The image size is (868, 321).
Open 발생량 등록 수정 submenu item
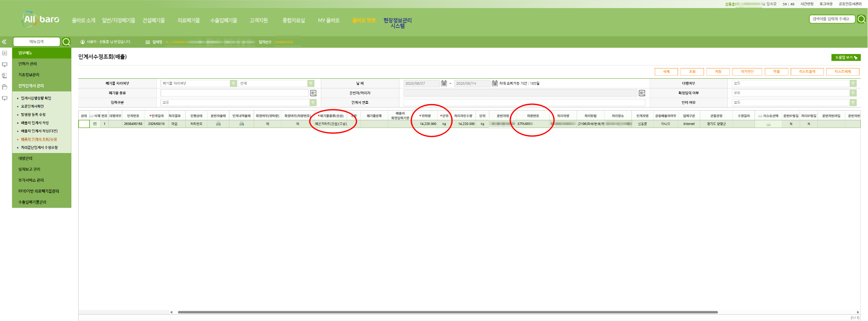tap(33, 115)
